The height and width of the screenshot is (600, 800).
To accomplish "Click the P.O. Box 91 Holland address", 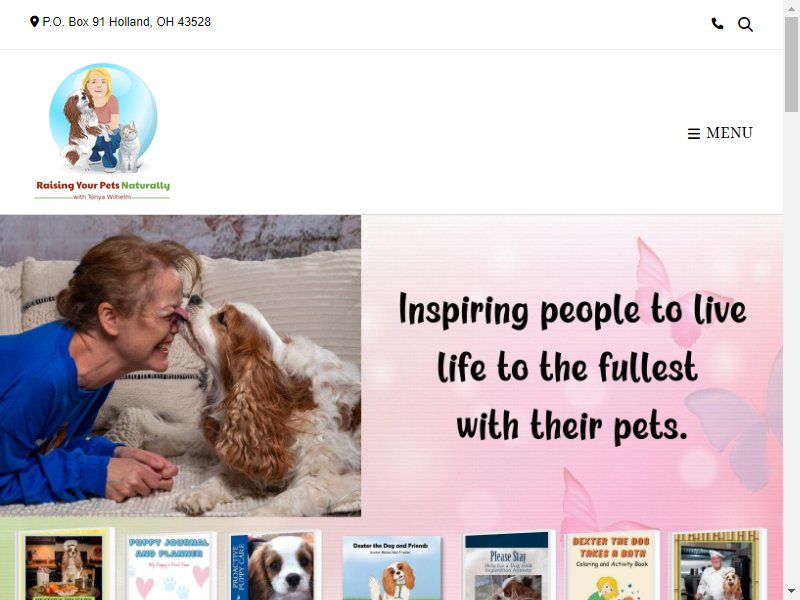I will 126,21.
